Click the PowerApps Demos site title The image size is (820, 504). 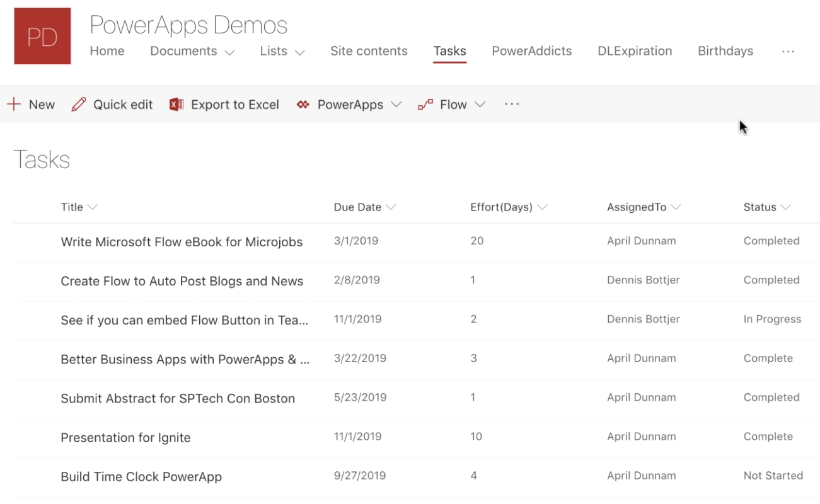pyautogui.click(x=188, y=25)
